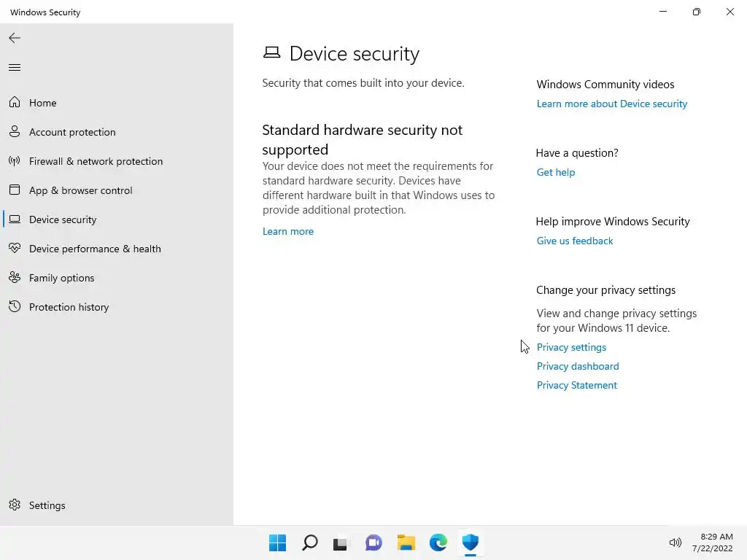Viewport: 747px width, 560px height.
Task: Click the Get help link
Action: [556, 172]
